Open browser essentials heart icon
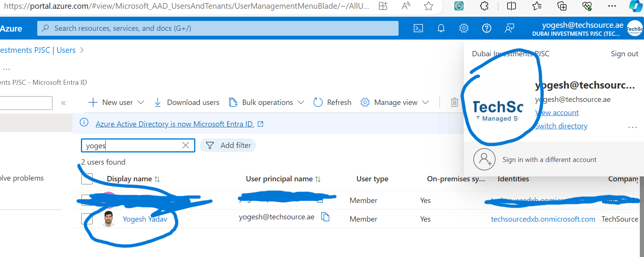This screenshot has height=257, width=644. (587, 6)
